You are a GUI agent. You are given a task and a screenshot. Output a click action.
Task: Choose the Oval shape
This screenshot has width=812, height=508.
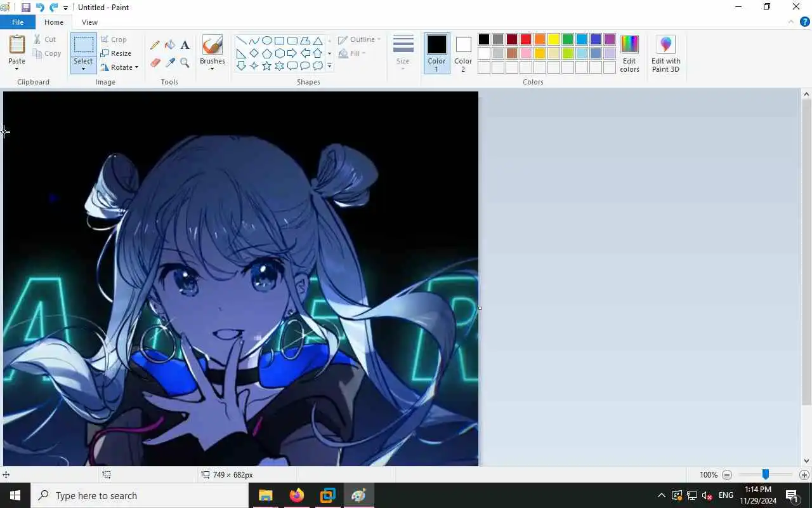pos(266,41)
